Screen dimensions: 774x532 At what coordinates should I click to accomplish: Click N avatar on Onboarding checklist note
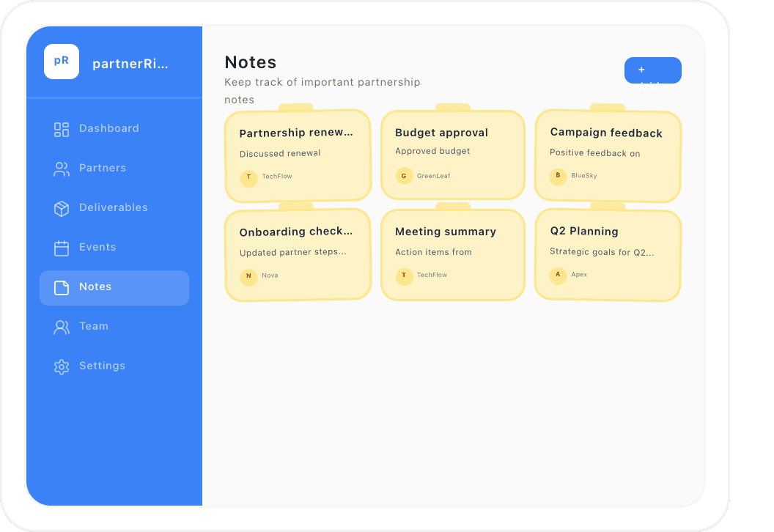coord(248,276)
